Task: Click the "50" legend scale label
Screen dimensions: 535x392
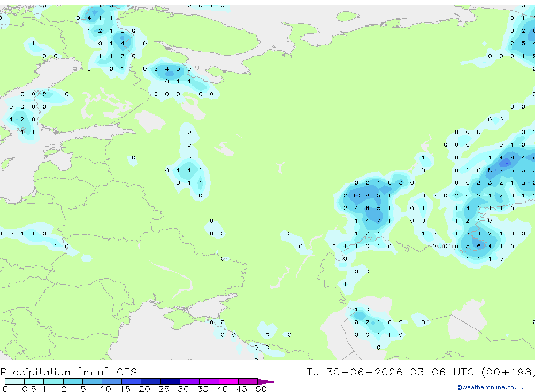Action: pyautogui.click(x=261, y=389)
